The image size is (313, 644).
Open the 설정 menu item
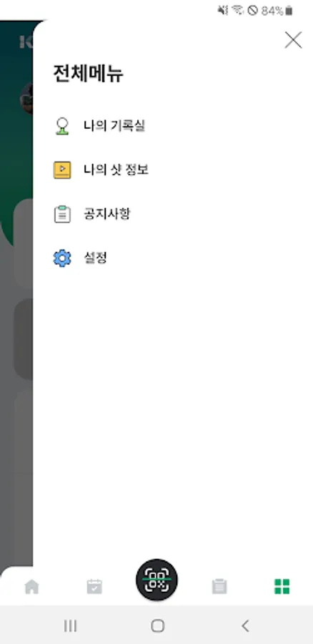click(95, 258)
